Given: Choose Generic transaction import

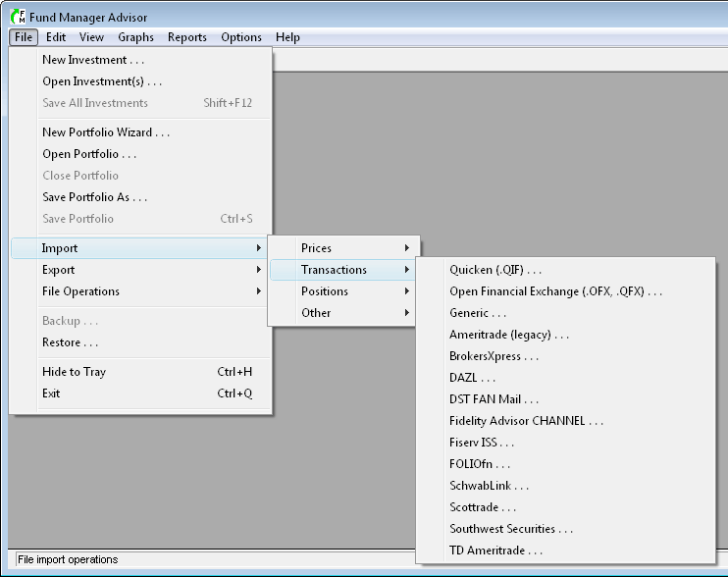Looking at the screenshot, I should [565, 313].
